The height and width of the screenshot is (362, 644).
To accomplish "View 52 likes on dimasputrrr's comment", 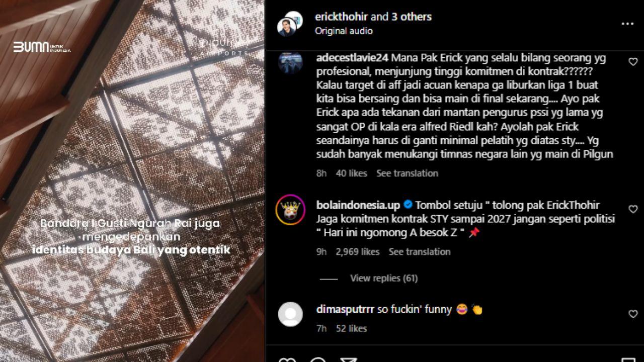I will [351, 328].
